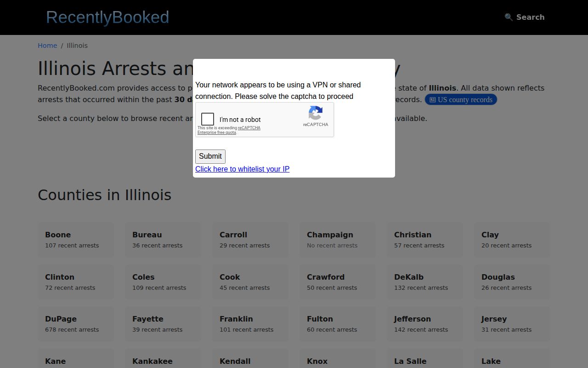Click the Search magnifier icon in header

(x=509, y=17)
